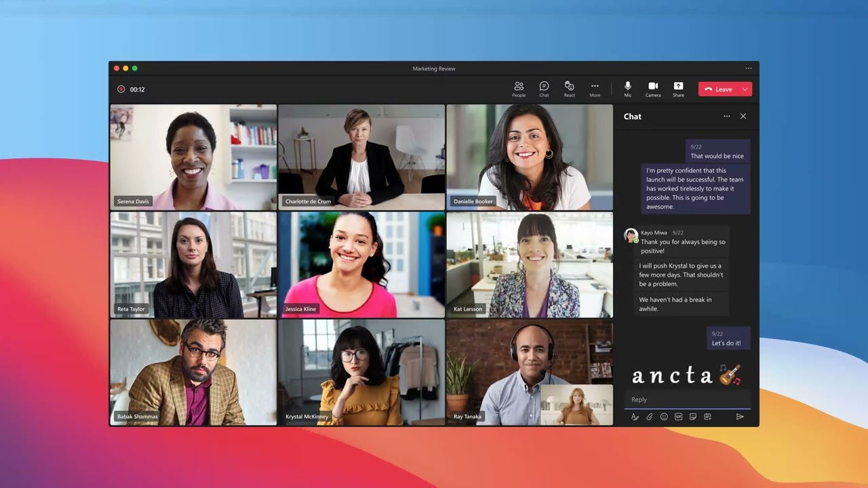The height and width of the screenshot is (488, 868).
Task: Share your screen with the Share button
Action: coord(678,89)
